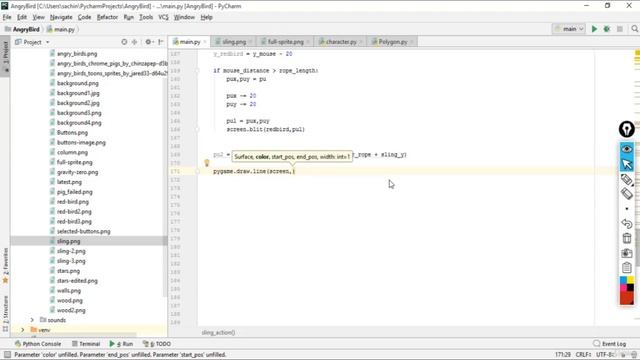Screen dimensions: 640x360
Task: Select red-bird2.png in project tree
Action: (74, 212)
